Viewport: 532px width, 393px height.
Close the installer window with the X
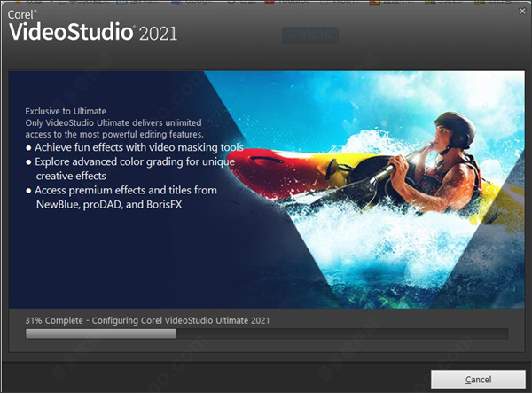click(x=522, y=12)
